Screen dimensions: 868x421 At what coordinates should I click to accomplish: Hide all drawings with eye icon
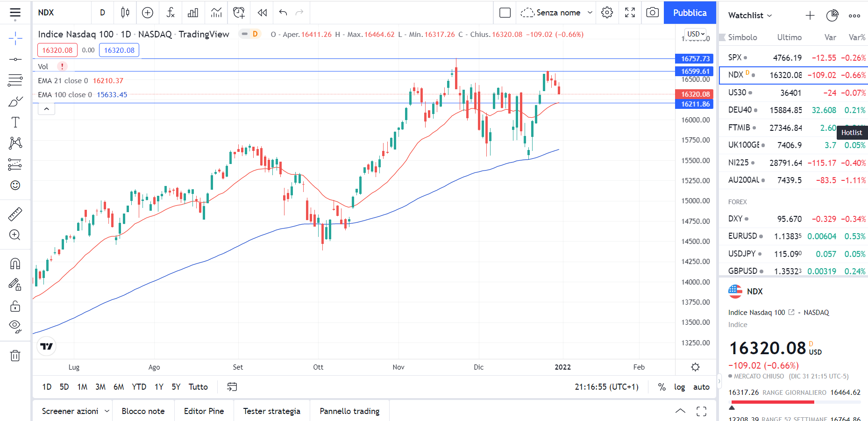coord(15,327)
